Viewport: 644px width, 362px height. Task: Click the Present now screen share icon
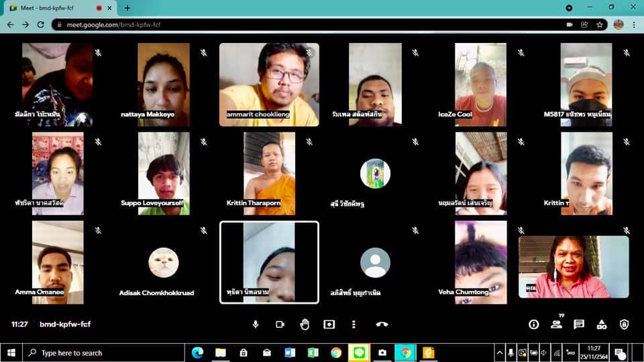coord(329,324)
